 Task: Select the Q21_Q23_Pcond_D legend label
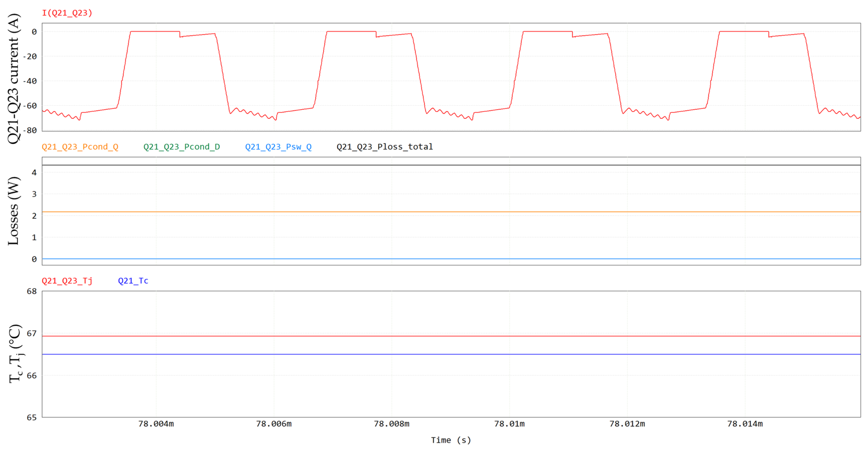(182, 147)
